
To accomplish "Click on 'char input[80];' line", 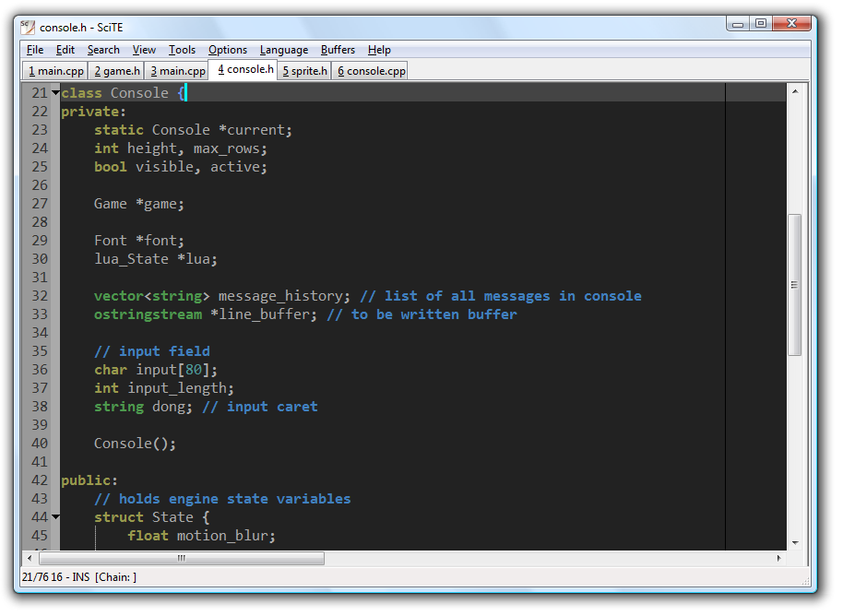I will (156, 370).
